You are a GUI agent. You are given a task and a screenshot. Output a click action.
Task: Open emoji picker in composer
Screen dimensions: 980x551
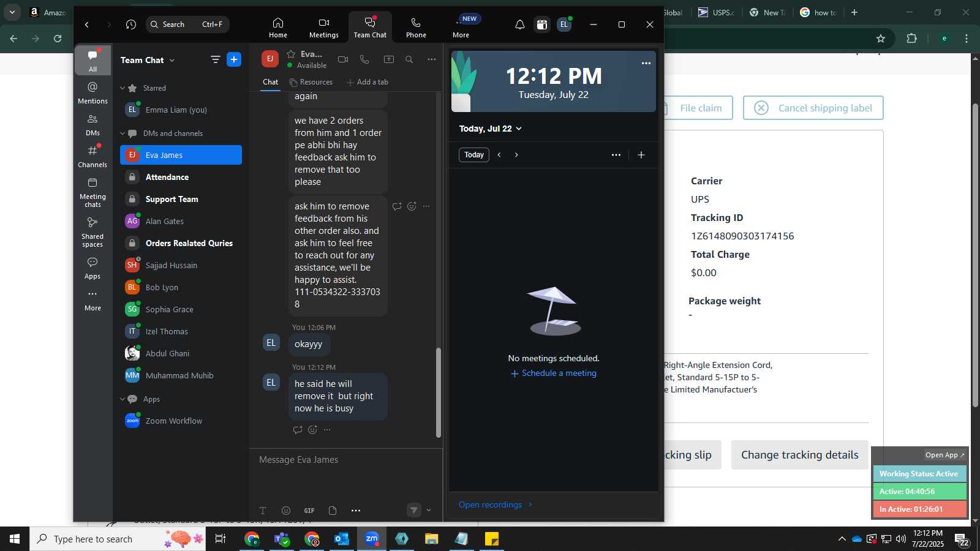tap(286, 511)
